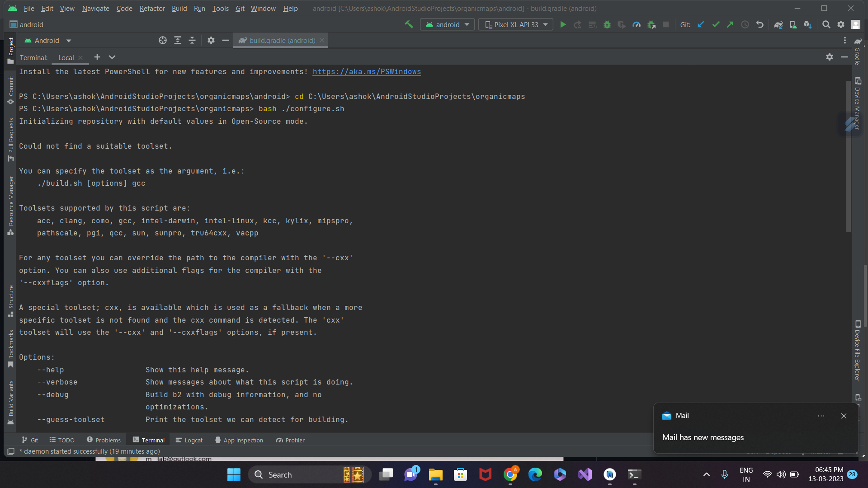Click the Search Everywhere magnifier icon
868x488 pixels.
826,24
